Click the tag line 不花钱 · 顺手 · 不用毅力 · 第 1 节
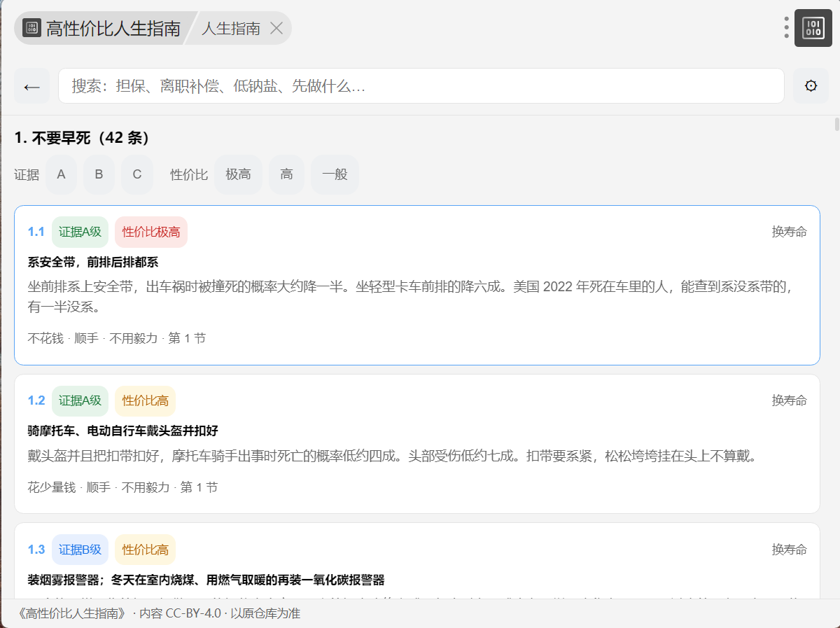840x628 pixels. coord(117,338)
